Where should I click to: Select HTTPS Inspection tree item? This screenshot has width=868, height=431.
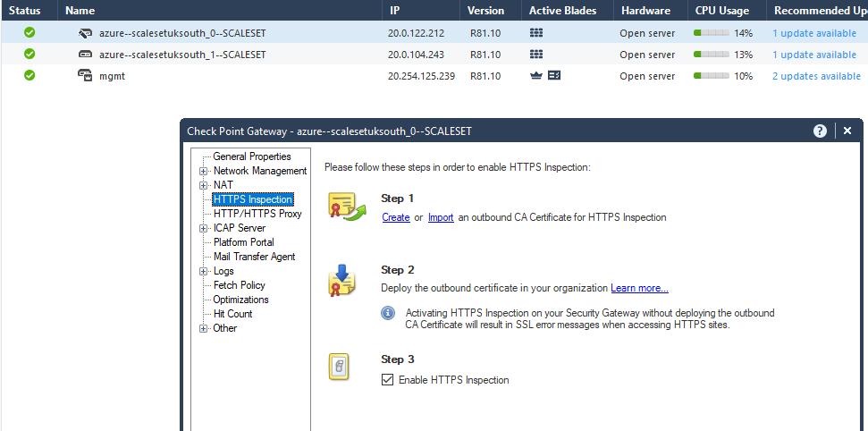pyautogui.click(x=253, y=199)
